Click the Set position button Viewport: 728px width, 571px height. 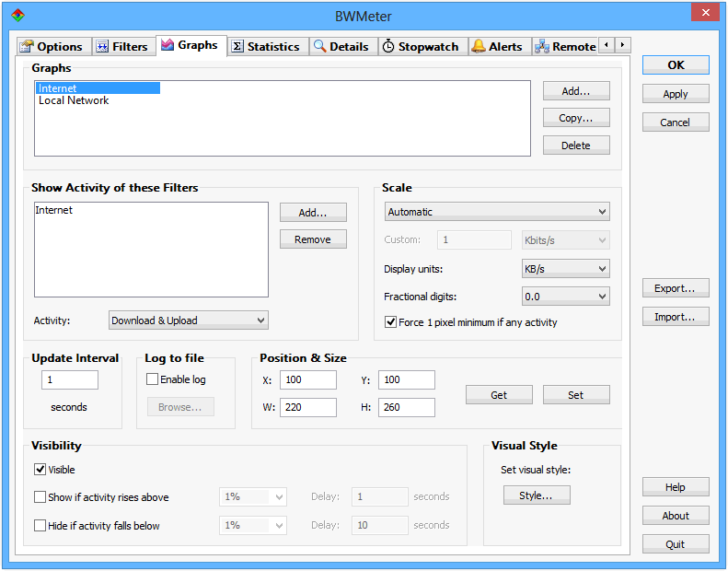point(576,395)
